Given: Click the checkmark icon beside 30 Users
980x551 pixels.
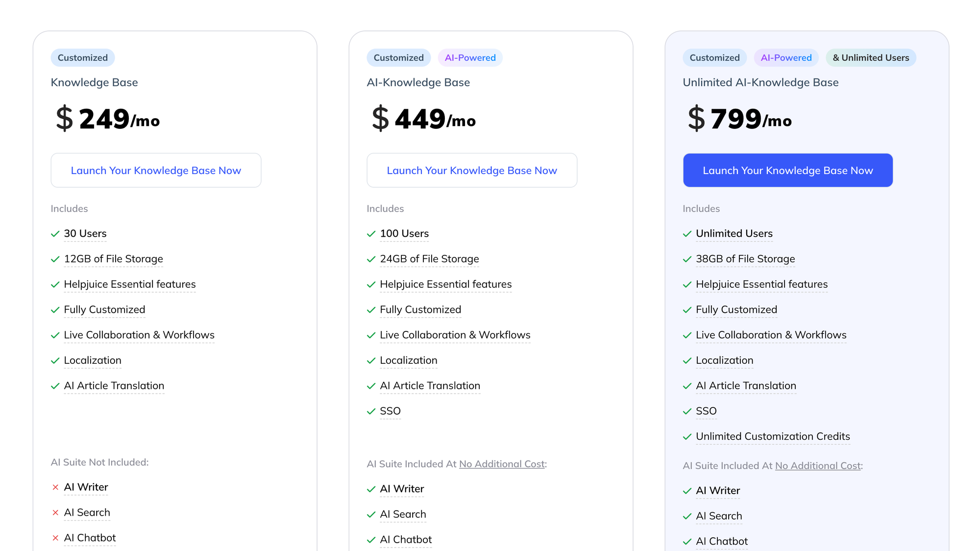Looking at the screenshot, I should 55,234.
